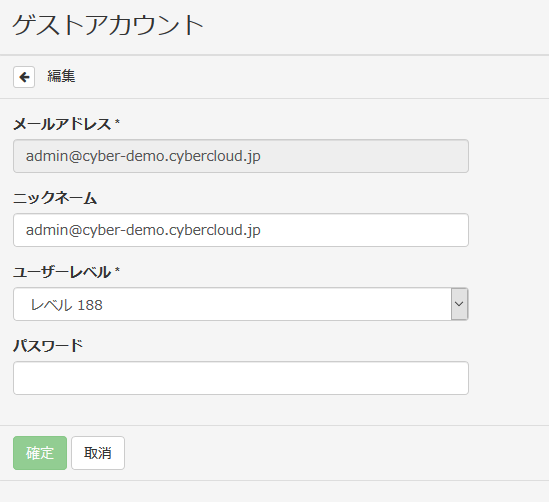Cancel editing with the 取消 button

[x=98, y=453]
